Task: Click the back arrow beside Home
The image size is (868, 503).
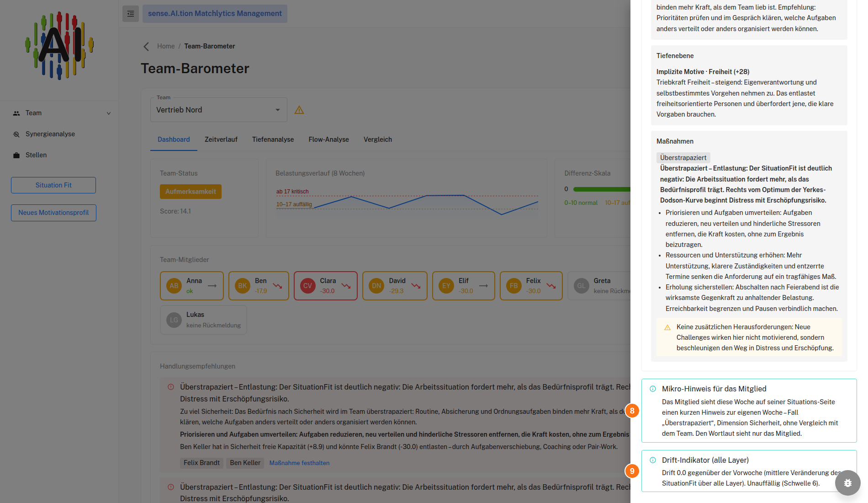Action: (146, 46)
